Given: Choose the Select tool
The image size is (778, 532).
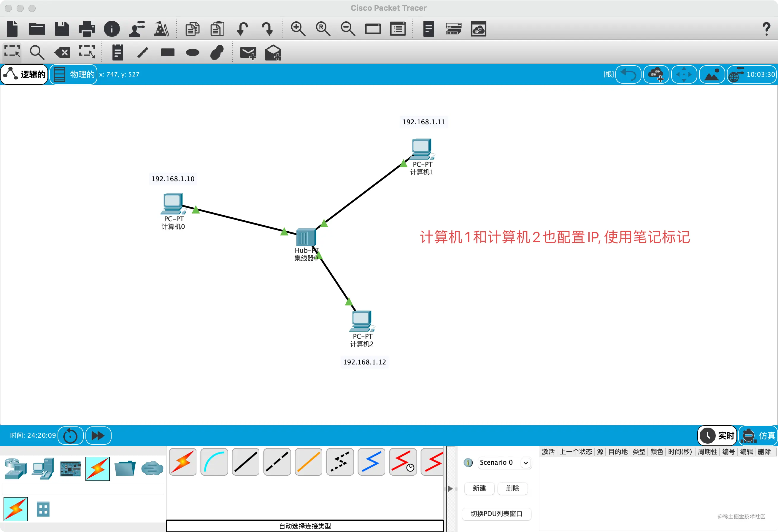Looking at the screenshot, I should tap(12, 52).
